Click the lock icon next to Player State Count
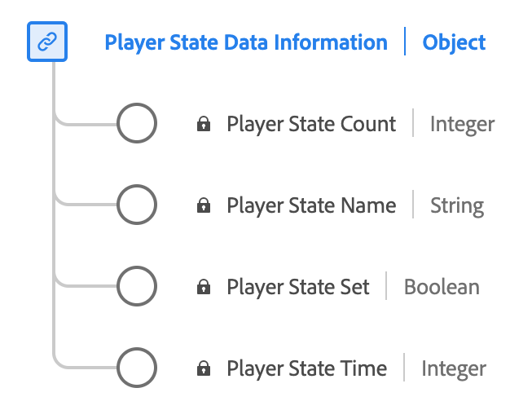 (204, 125)
